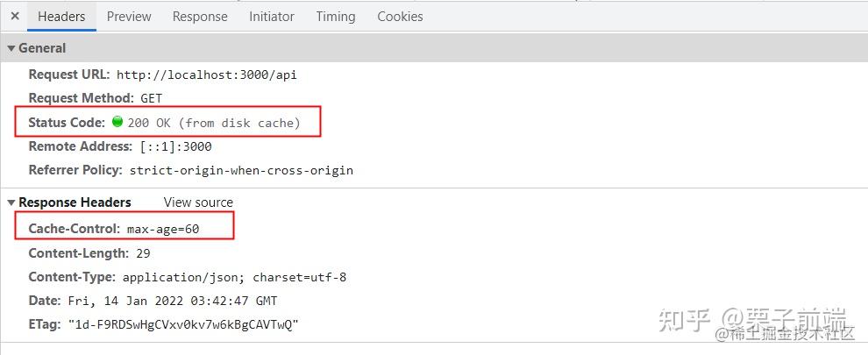Open the Preview tab

(129, 17)
